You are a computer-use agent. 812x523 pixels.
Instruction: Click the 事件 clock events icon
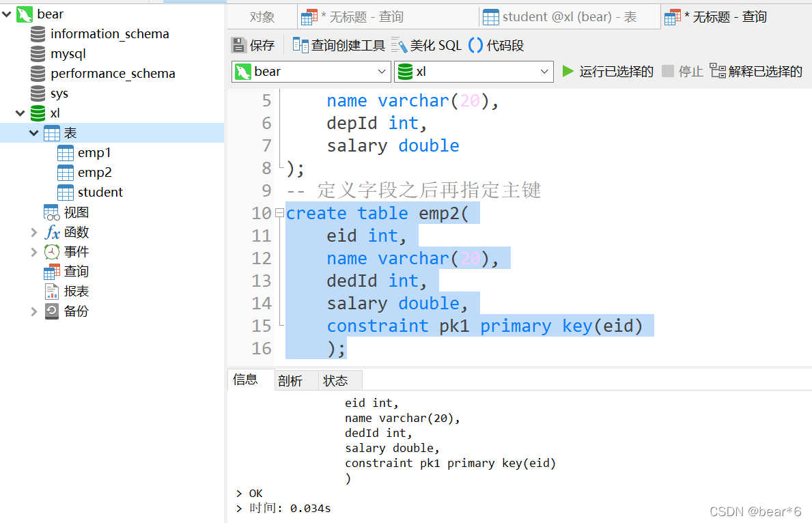[x=52, y=252]
